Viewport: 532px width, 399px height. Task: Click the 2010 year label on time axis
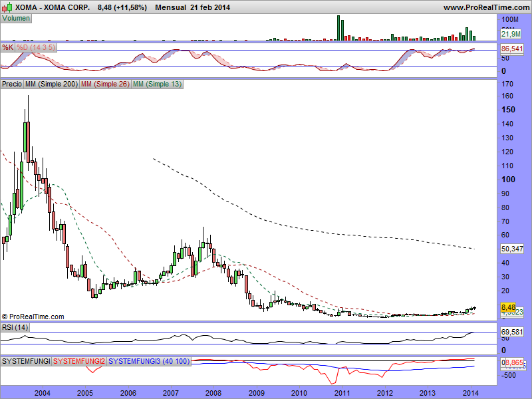click(x=300, y=393)
